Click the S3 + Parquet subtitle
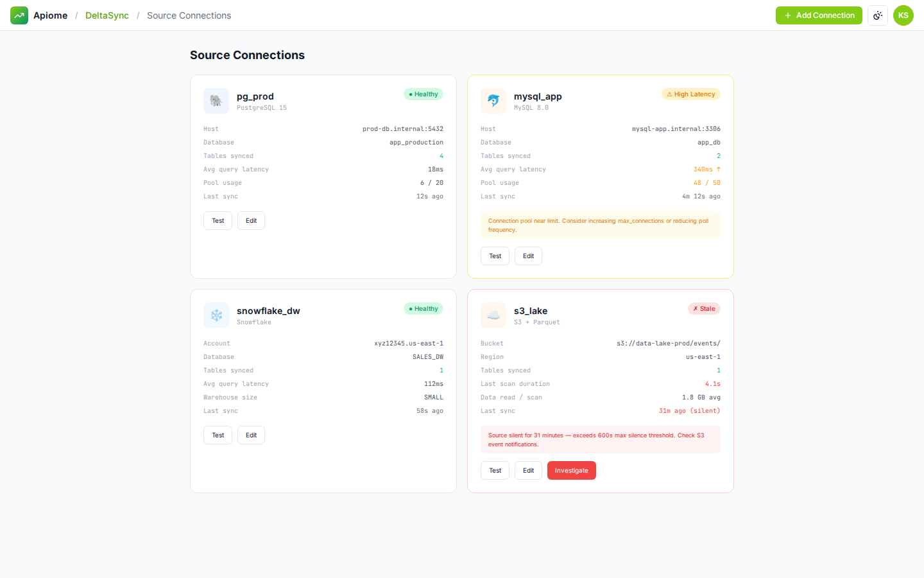Image resolution: width=924 pixels, height=578 pixels. (x=537, y=322)
